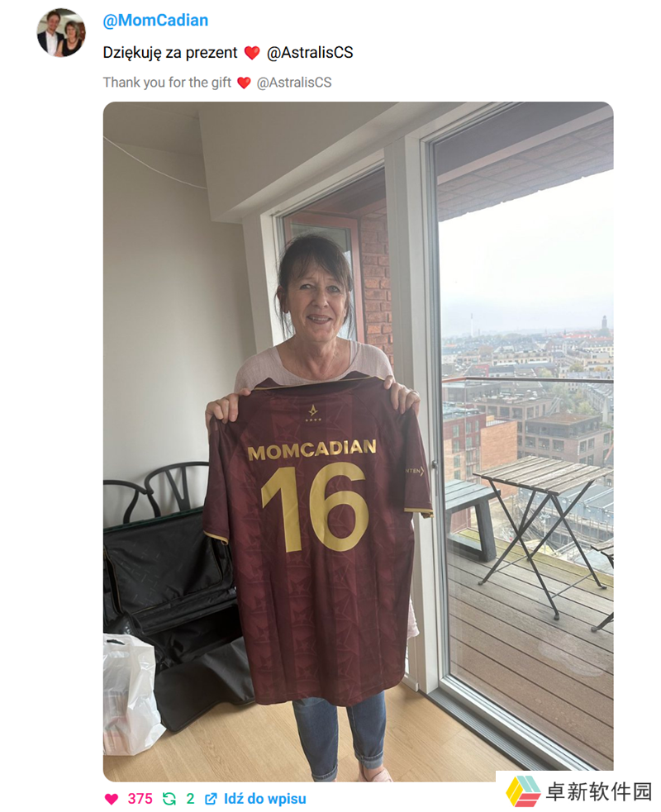Viewport: 661px width, 812px height.
Task: Click the green retweet arrows icon
Action: (169, 799)
